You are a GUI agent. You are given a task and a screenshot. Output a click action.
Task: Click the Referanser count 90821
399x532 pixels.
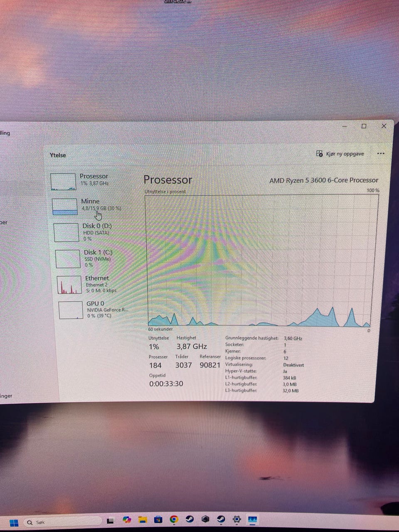point(210,365)
